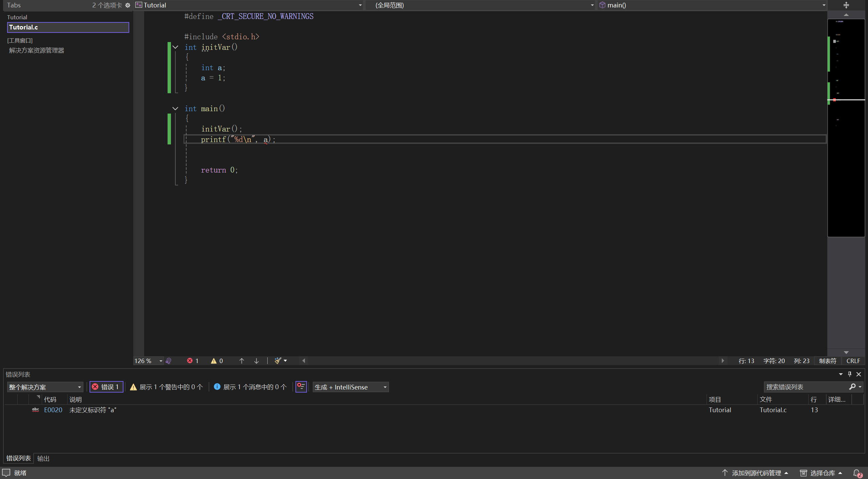Click the editor error count indicator
The width and height of the screenshot is (868, 479).
click(x=193, y=361)
